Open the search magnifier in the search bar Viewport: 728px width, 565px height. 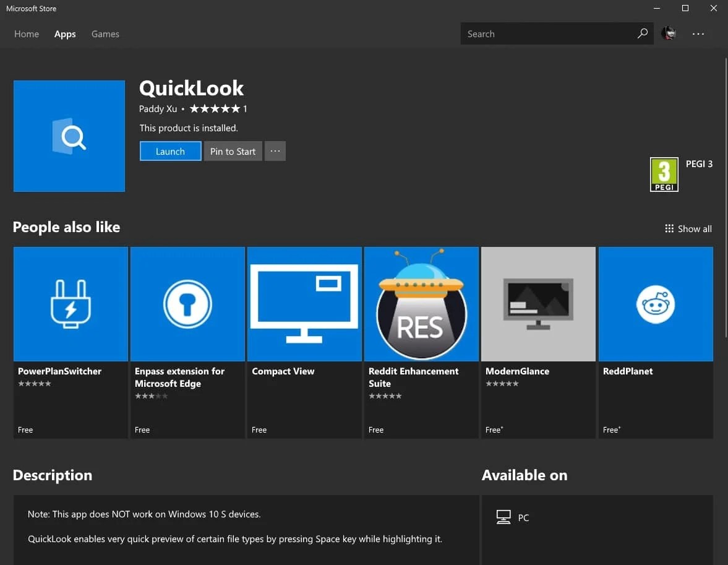pos(642,33)
